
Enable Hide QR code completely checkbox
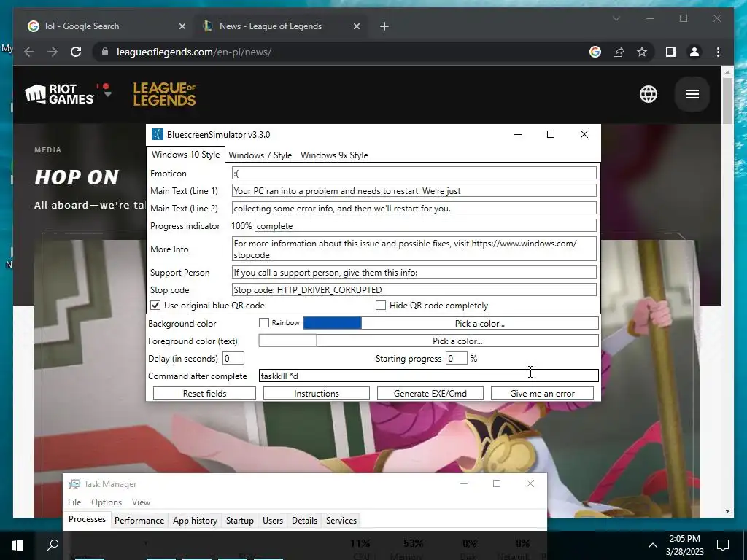pyautogui.click(x=381, y=306)
